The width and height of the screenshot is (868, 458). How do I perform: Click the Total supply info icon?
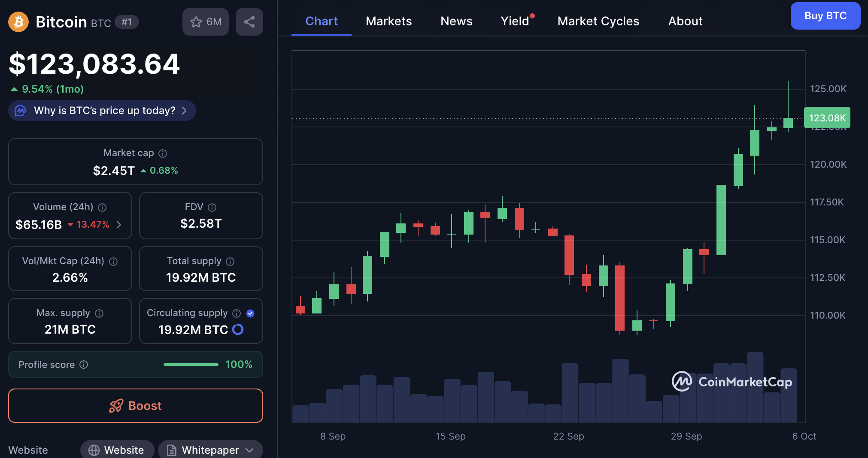[x=230, y=262]
